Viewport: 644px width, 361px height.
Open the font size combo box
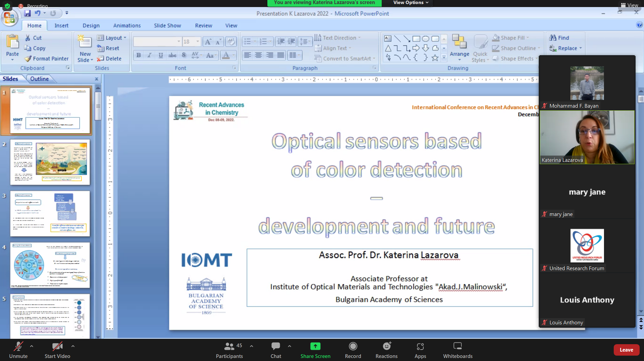coord(191,41)
